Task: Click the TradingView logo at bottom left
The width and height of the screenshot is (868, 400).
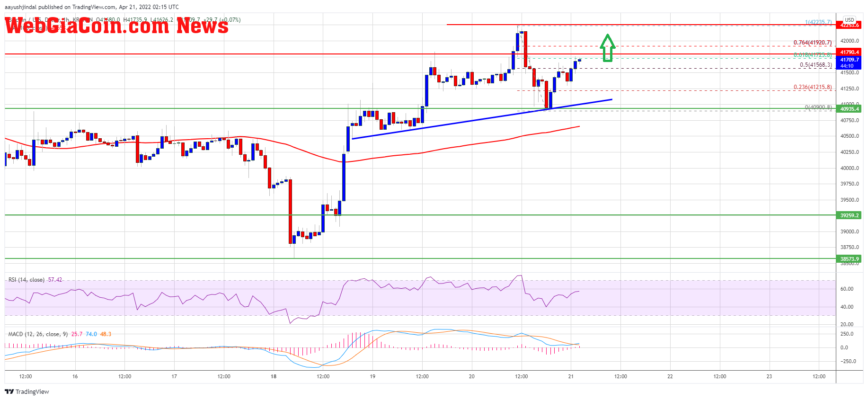Action: click(27, 391)
